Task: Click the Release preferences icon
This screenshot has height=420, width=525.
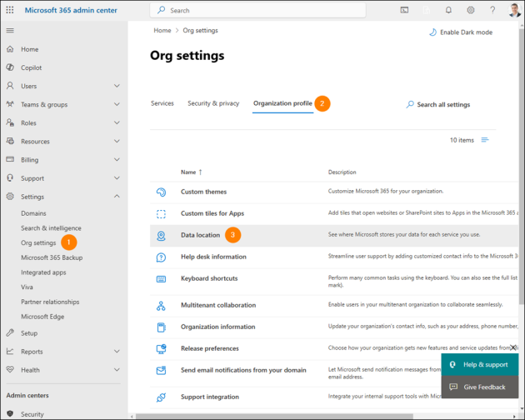Action: click(161, 348)
